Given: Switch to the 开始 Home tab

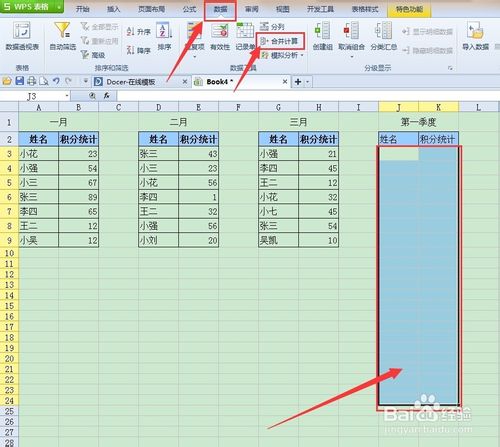Looking at the screenshot, I should pyautogui.click(x=82, y=9).
